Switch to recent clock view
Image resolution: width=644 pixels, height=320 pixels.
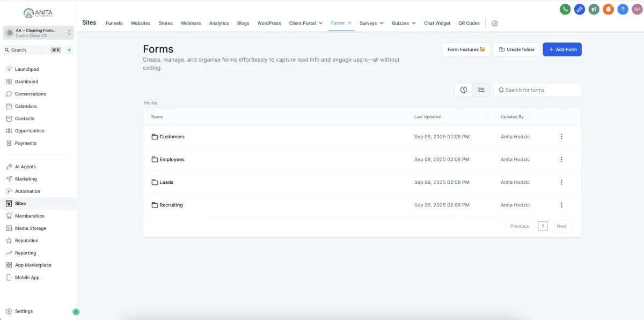[x=464, y=90]
